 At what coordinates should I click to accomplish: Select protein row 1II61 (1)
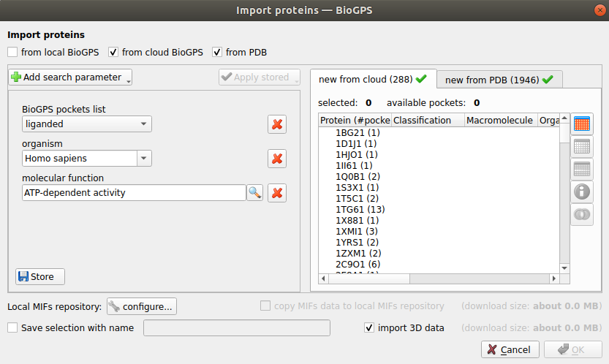(354, 165)
